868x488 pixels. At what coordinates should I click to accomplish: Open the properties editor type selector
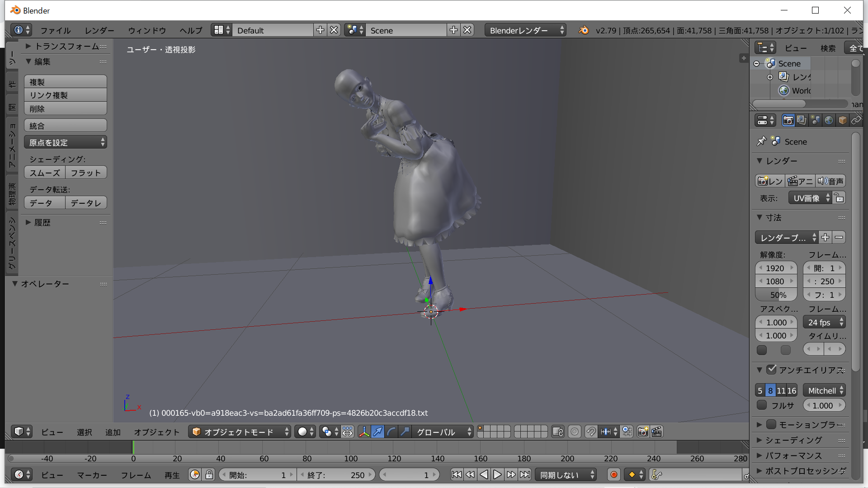tap(765, 120)
